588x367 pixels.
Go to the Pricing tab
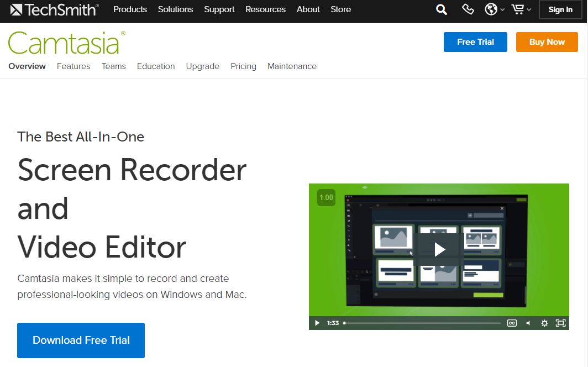pos(243,66)
